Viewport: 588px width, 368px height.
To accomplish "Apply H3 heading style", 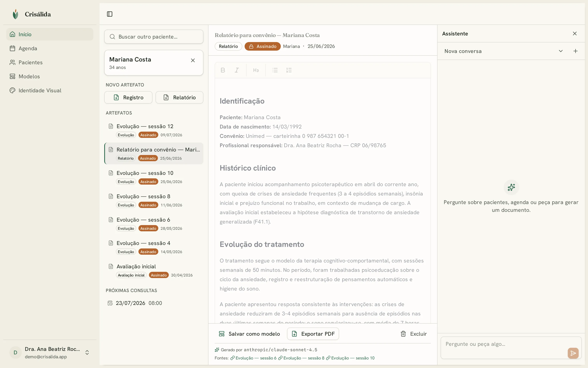I will (x=256, y=70).
